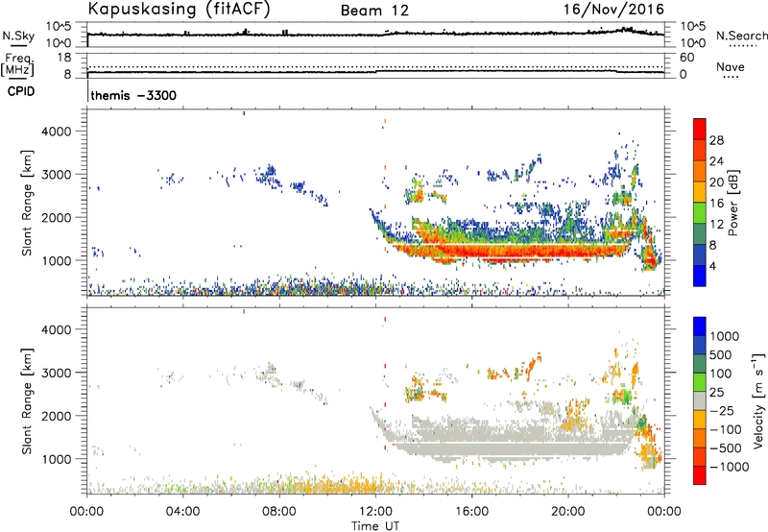Viewport: 768px width, 532px height.
Task: Click the '60' right axis value
Action: point(686,58)
